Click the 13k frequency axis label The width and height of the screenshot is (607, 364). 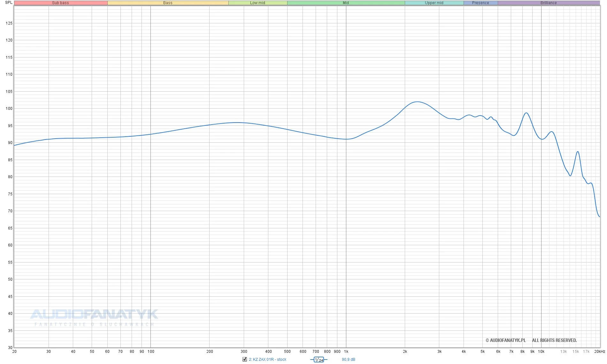point(564,352)
